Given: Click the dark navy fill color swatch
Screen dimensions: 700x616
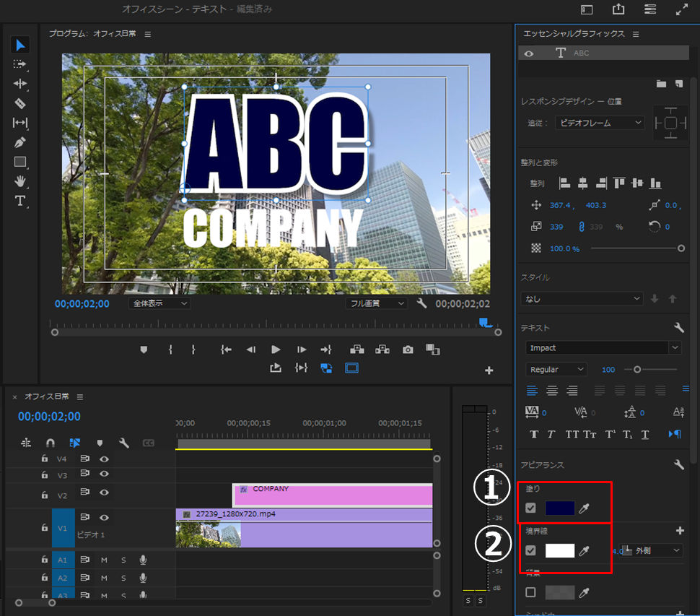Looking at the screenshot, I should (560, 508).
